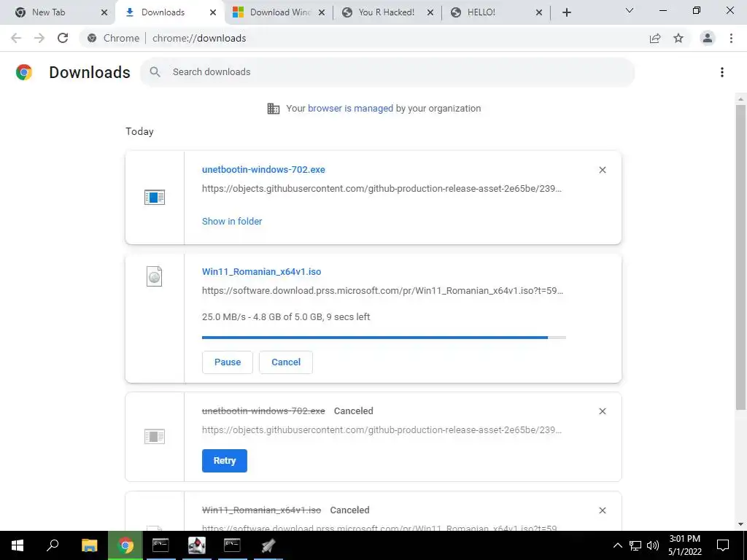The width and height of the screenshot is (747, 560).
Task: Open the first command prompt taskbar icon
Action: tap(160, 545)
